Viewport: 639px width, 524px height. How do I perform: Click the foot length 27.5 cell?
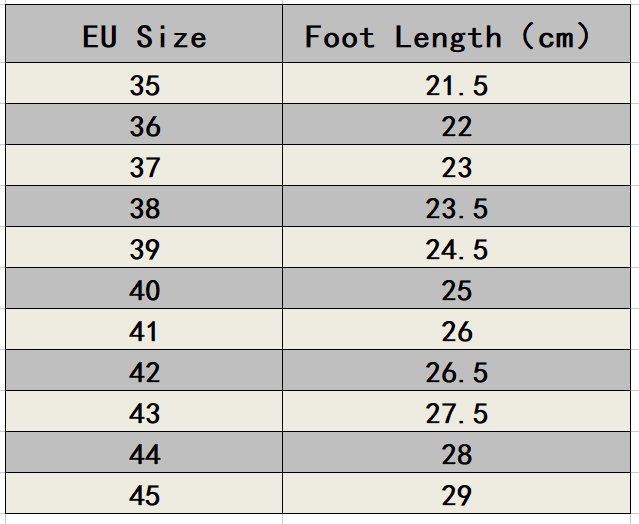pyautogui.click(x=456, y=413)
